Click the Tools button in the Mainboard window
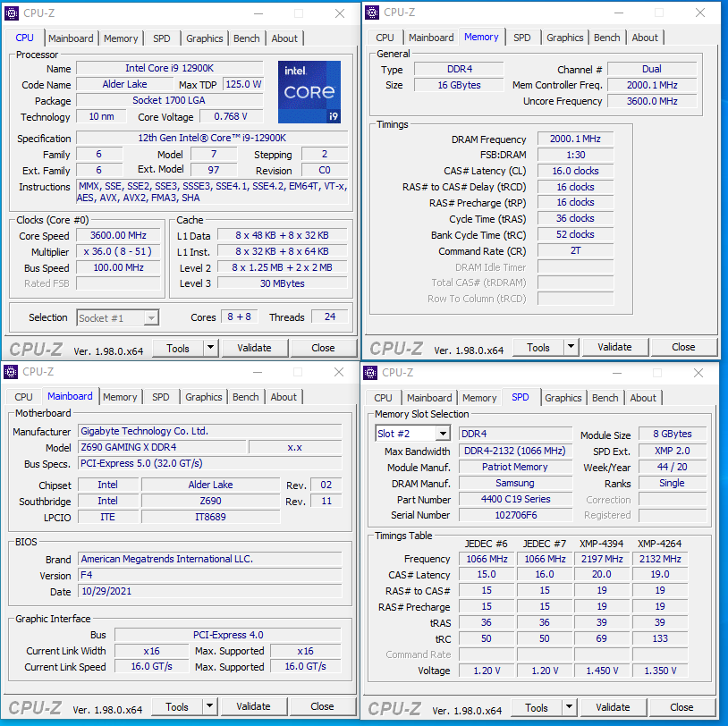This screenshot has height=726, width=728. tap(177, 706)
